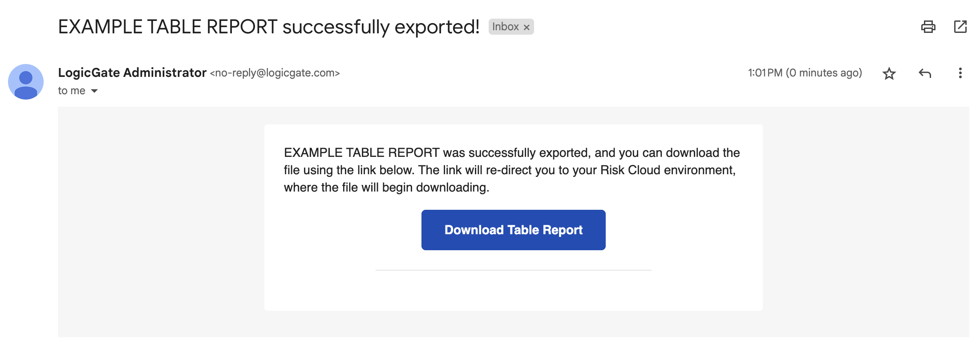980x352 pixels.
Task: Click the LogicGate Administrator sender name
Action: coord(132,72)
